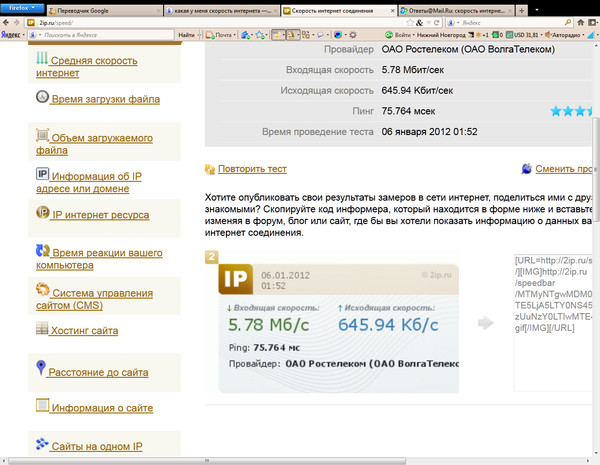The image size is (600, 465).
Task: Click the Найти button
Action: point(186,35)
